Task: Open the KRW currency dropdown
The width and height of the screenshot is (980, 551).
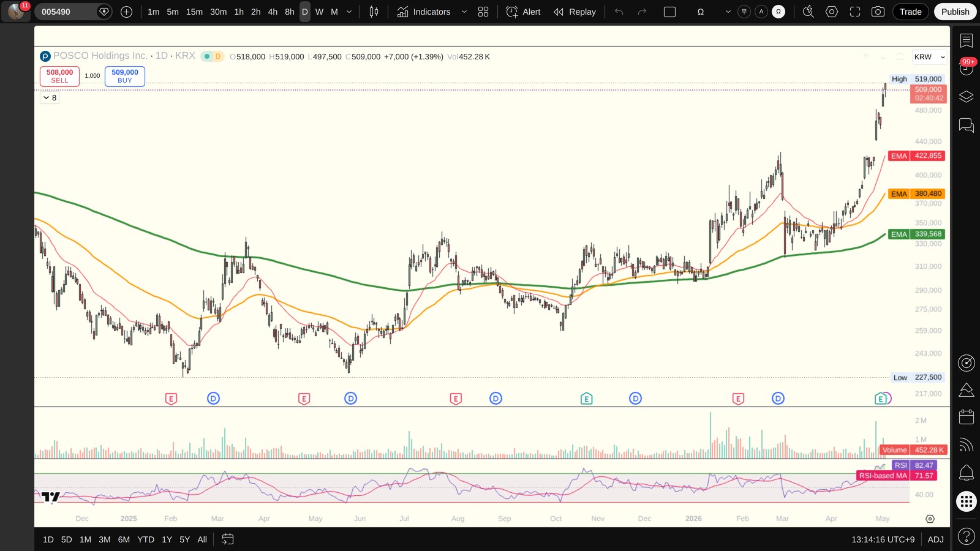Action: pyautogui.click(x=929, y=57)
